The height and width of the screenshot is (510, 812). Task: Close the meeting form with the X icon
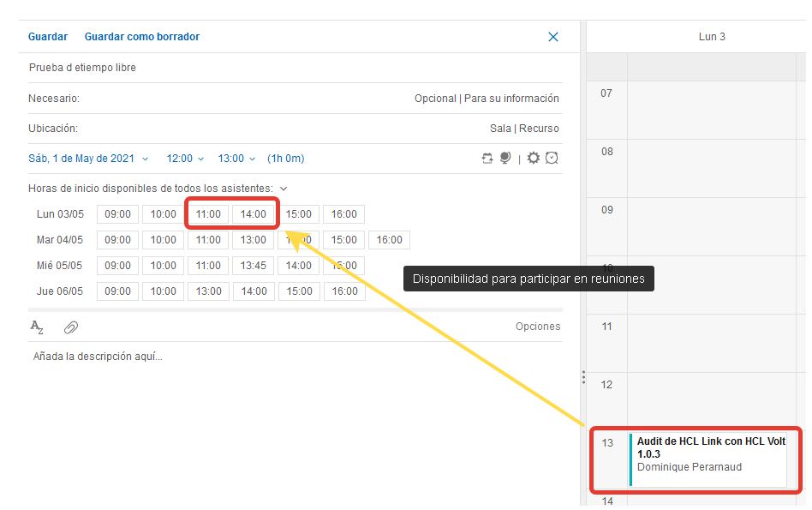click(x=553, y=37)
